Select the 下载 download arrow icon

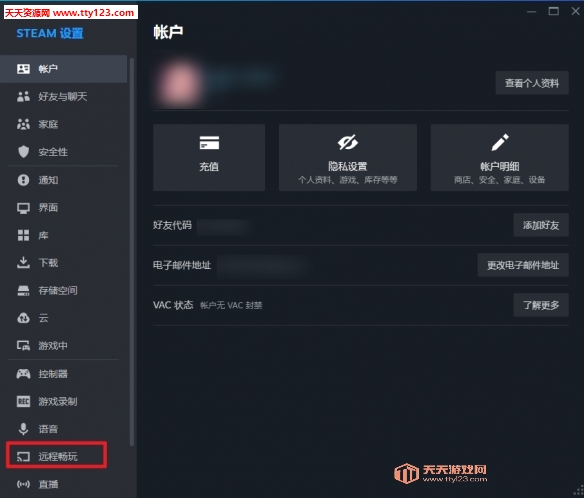[23, 262]
